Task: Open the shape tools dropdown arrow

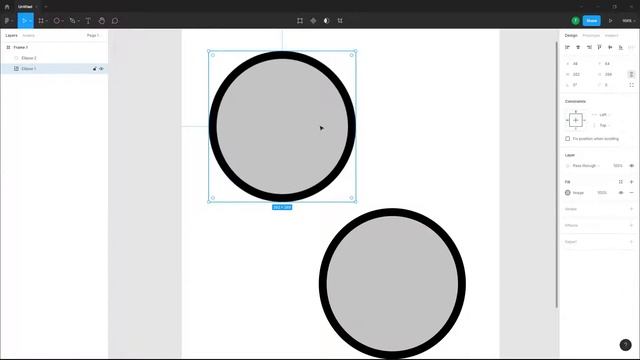Action: pyautogui.click(x=62, y=21)
